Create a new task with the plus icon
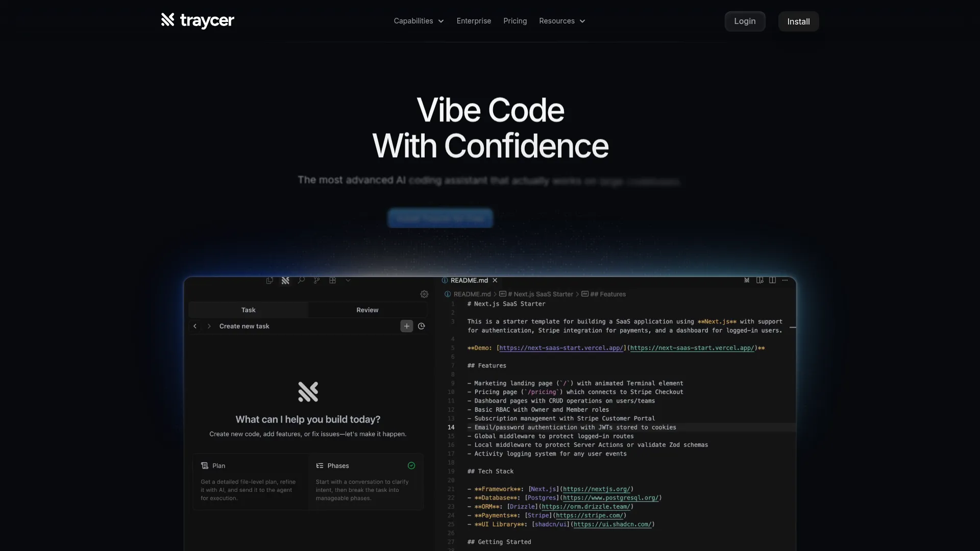 (x=406, y=326)
